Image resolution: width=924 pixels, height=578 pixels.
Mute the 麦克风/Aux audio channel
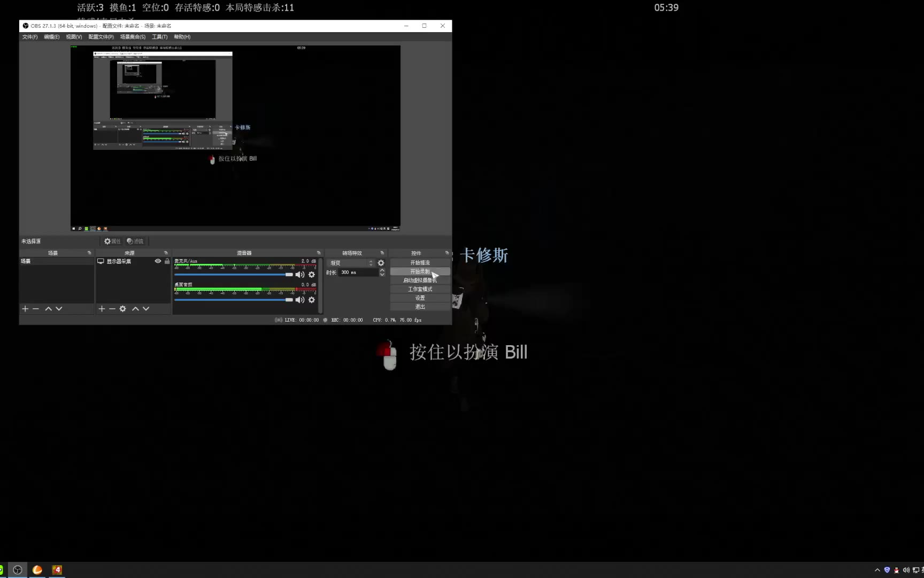[x=300, y=275]
